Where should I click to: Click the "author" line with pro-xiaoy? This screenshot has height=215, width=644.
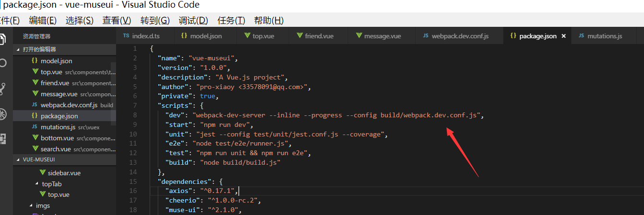pyautogui.click(x=234, y=87)
